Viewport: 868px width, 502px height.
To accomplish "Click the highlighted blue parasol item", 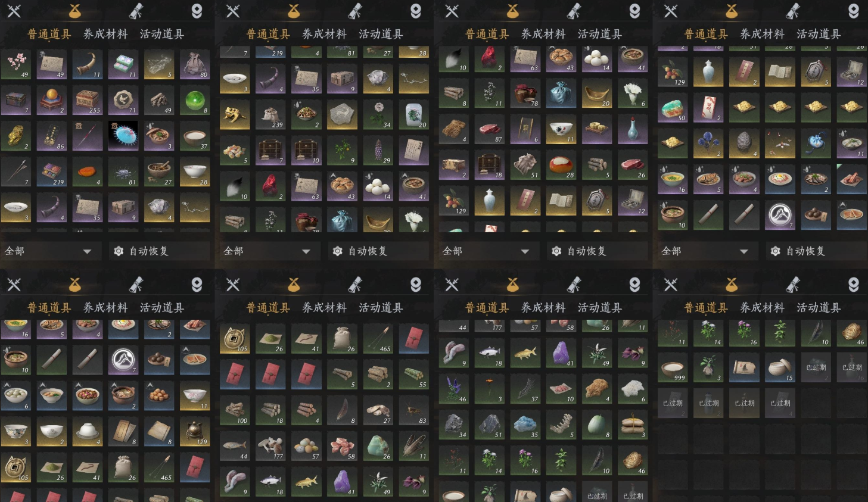I will (x=123, y=136).
